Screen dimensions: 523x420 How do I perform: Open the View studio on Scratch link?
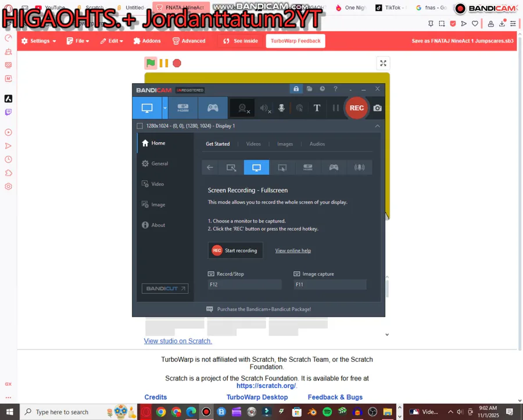[178, 341]
